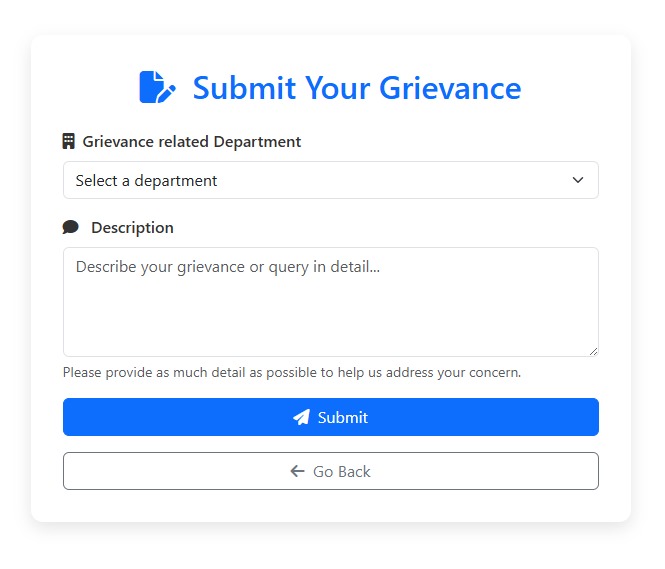Click the 'Submit' text on blue button

click(x=343, y=418)
